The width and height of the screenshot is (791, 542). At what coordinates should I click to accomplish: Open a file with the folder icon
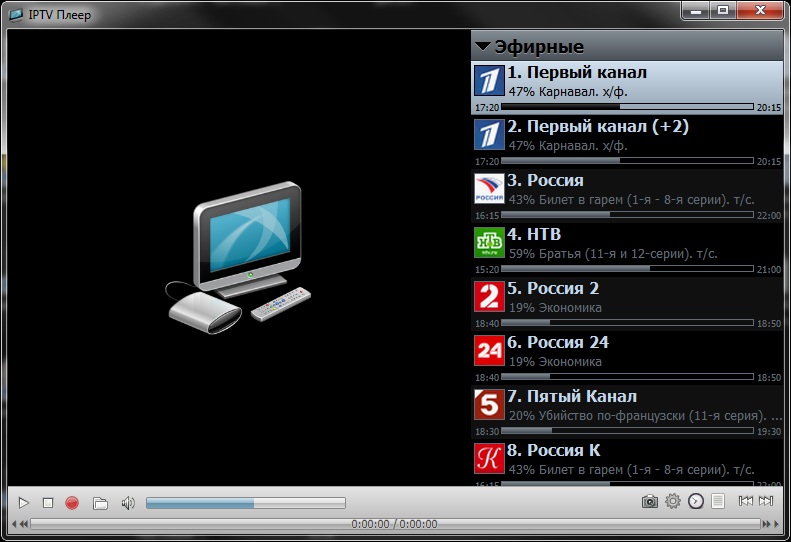click(100, 503)
